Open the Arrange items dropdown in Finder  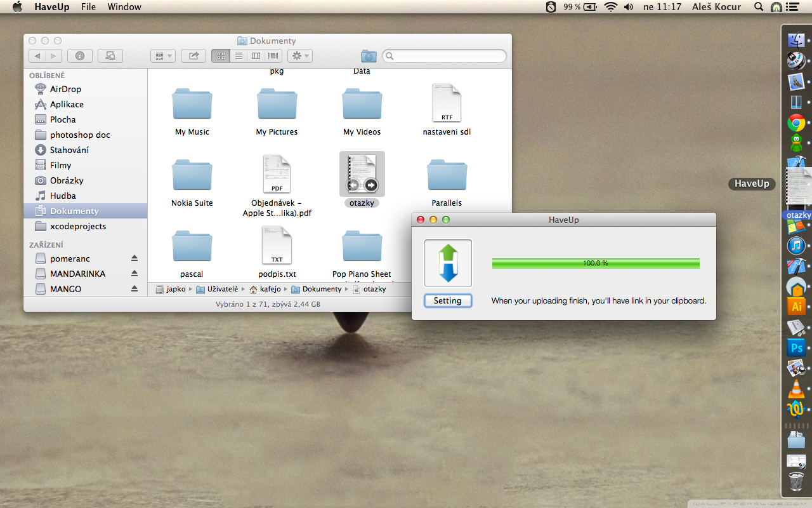point(162,56)
